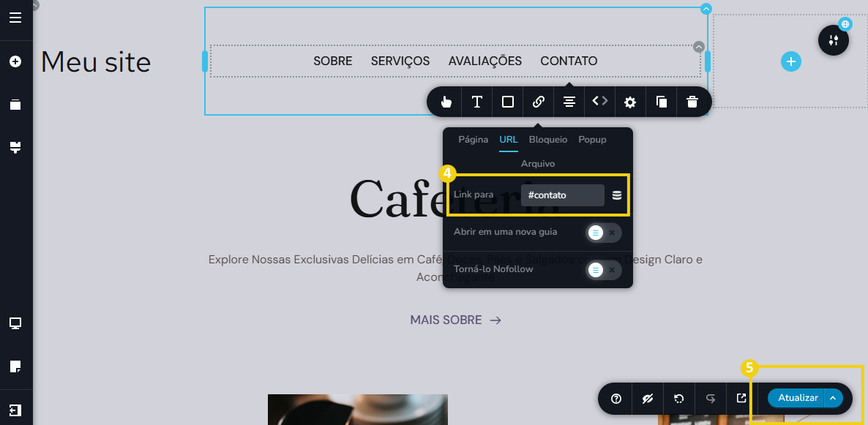The image size is (868, 425).
Task: Enable the 'Torná-lo Nofollow' switch
Action: 596,270
